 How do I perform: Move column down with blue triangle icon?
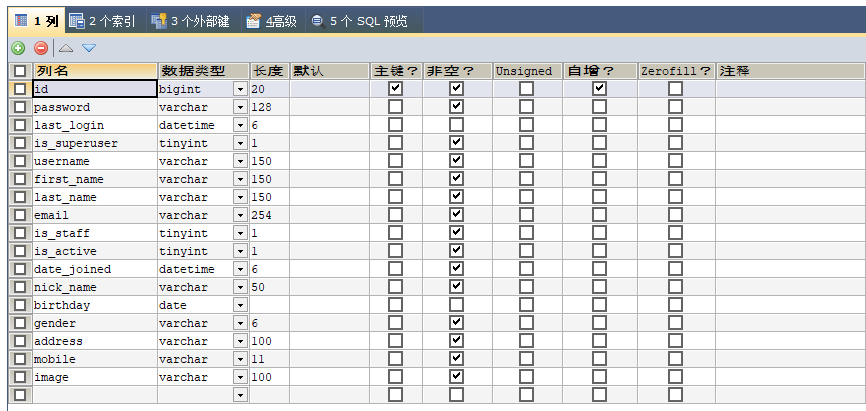tap(89, 48)
